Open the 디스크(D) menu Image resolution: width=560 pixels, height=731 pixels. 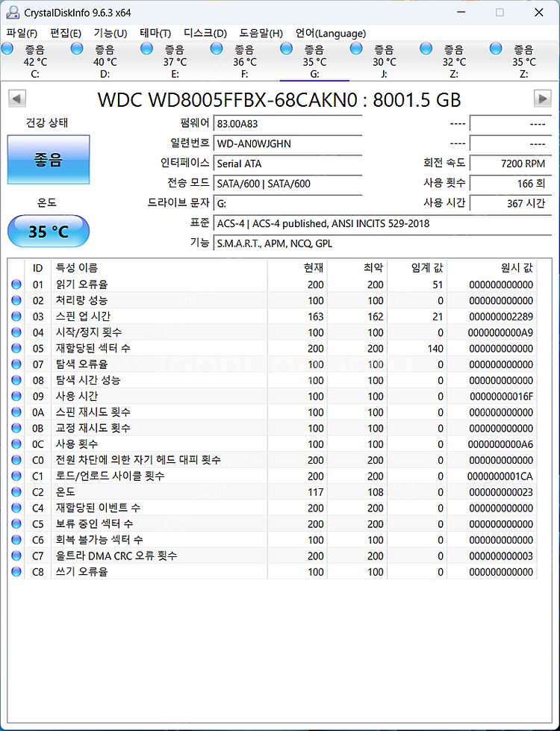(x=205, y=33)
